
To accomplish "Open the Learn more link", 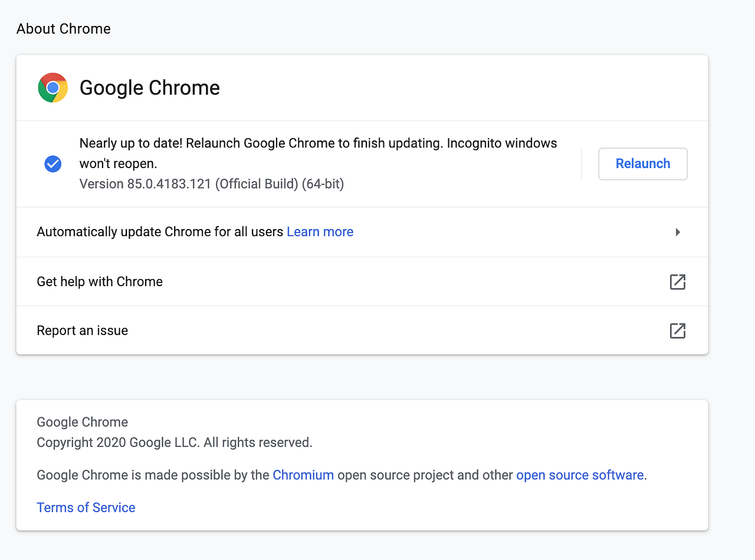I will pyautogui.click(x=320, y=232).
